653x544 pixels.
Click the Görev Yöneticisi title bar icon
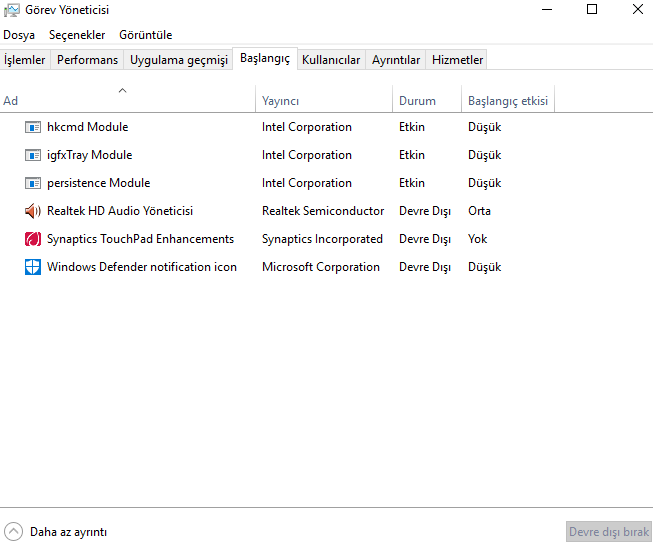pos(12,10)
